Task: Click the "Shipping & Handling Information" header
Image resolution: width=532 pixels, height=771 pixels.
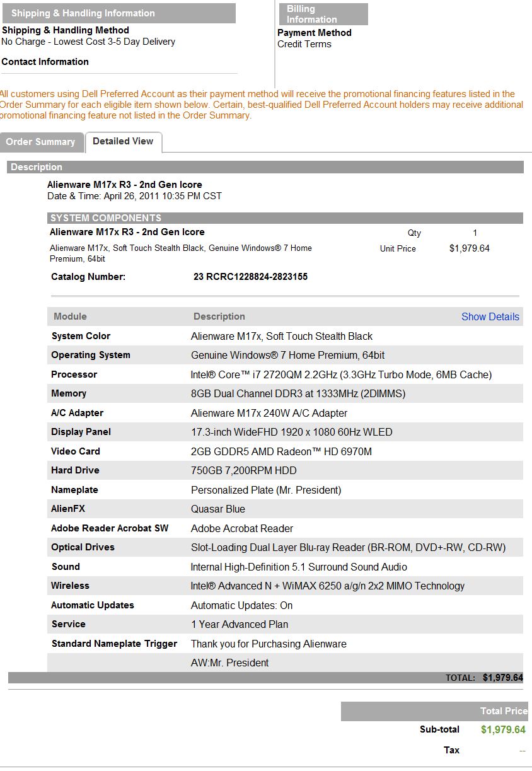Action: (119, 13)
